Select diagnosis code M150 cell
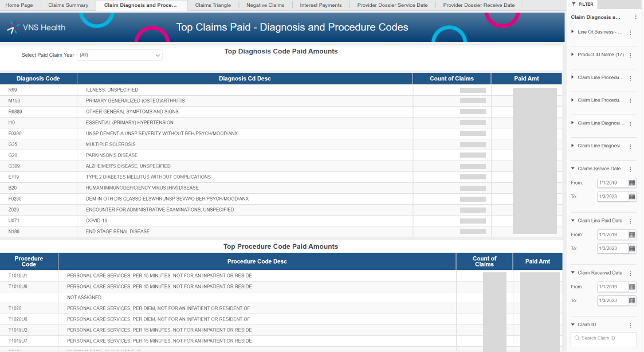This screenshot has width=644, height=352. click(x=38, y=101)
